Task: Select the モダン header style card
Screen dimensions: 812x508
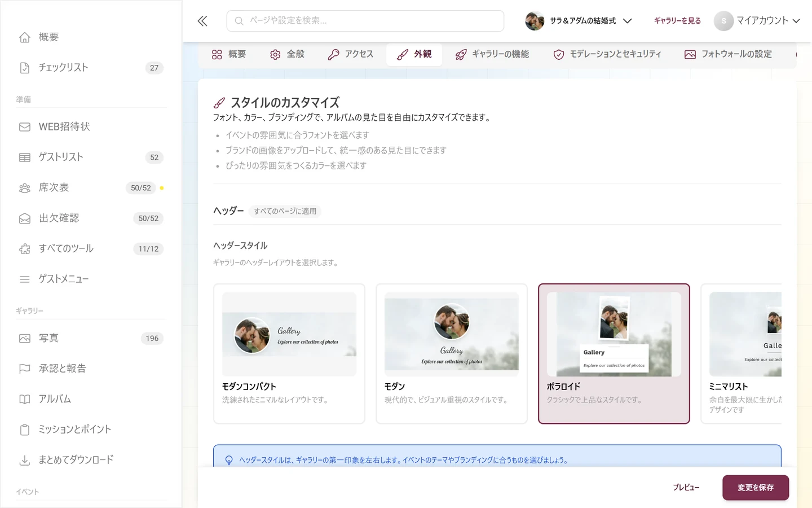Action: tap(452, 354)
